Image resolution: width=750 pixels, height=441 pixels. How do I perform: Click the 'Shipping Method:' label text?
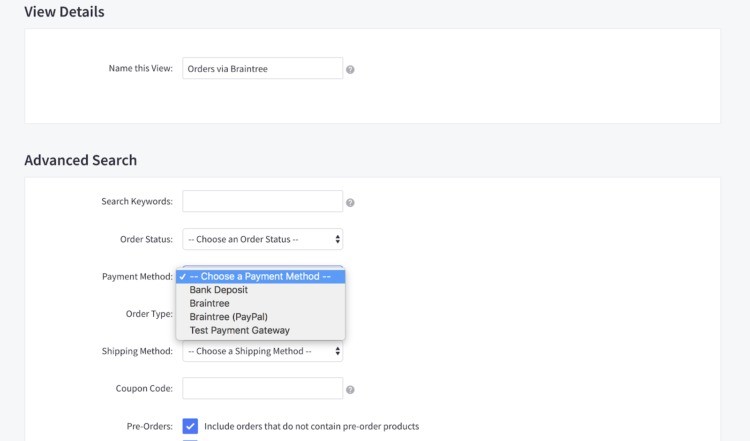[137, 352]
